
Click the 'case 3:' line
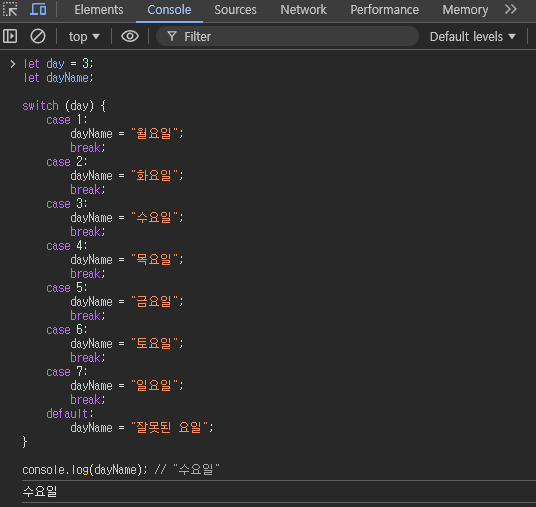(67, 204)
